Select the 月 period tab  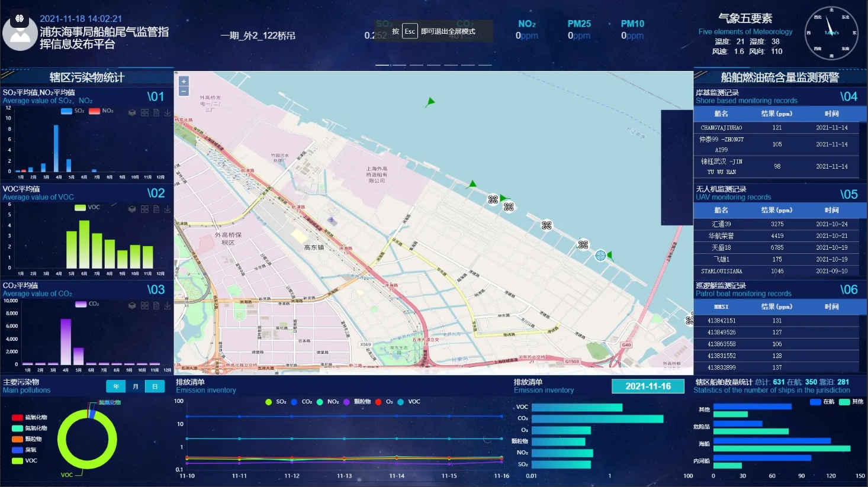[x=136, y=386]
